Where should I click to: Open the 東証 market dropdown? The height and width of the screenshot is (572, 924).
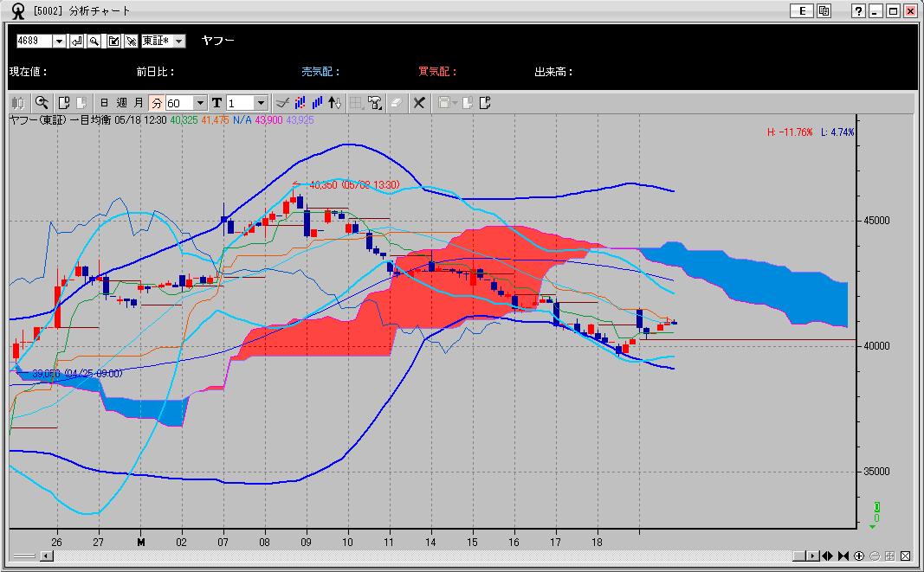(x=179, y=42)
